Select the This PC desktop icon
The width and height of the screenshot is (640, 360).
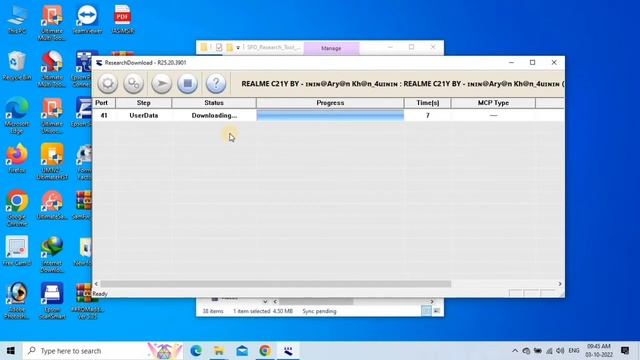pyautogui.click(x=17, y=20)
